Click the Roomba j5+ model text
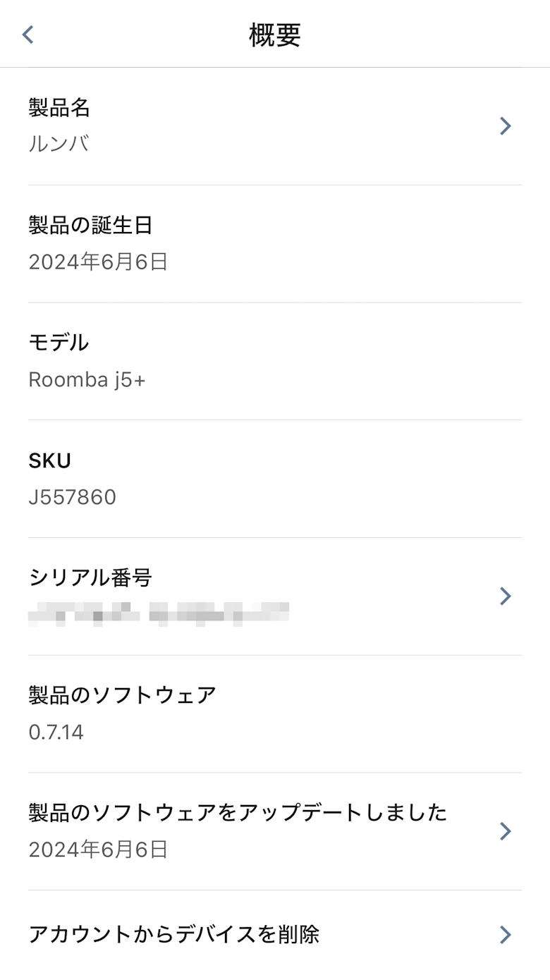The height and width of the screenshot is (980, 550). (x=87, y=380)
